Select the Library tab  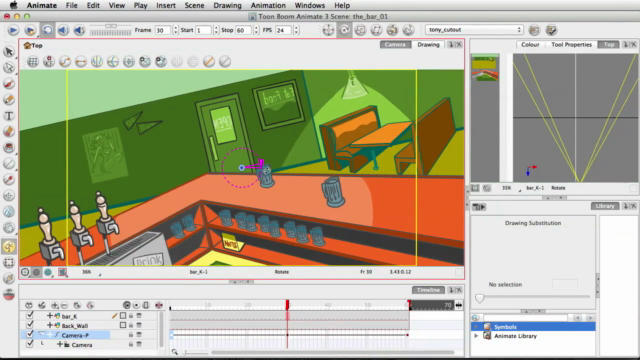pyautogui.click(x=605, y=206)
